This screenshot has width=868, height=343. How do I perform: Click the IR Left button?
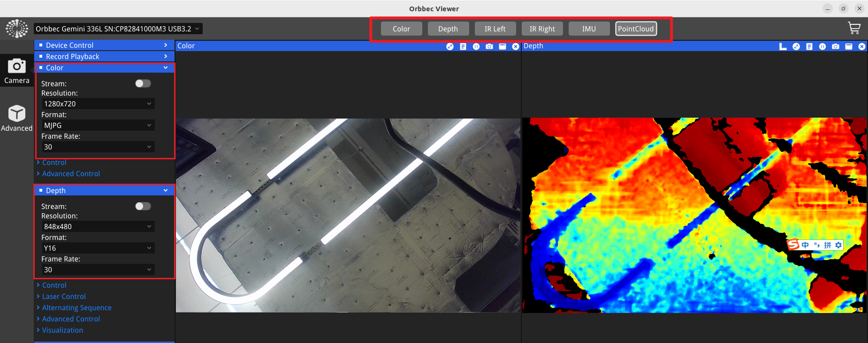(495, 29)
